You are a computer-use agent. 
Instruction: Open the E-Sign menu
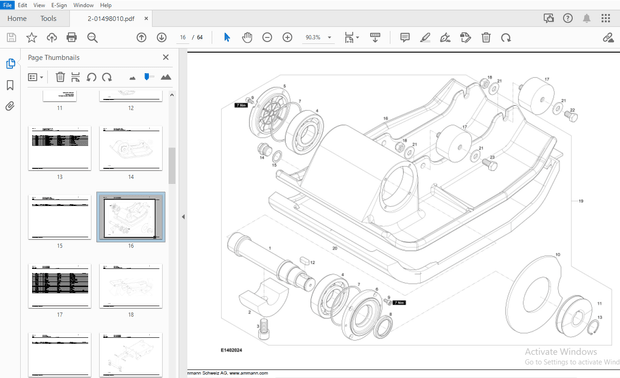[59, 5]
